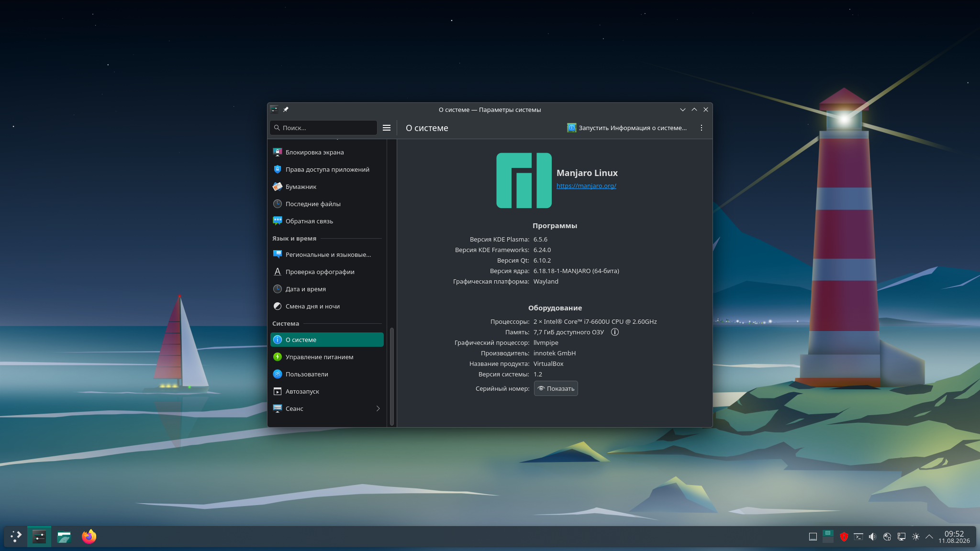
Task: Click KDE Frameworks version 6.24.0
Action: [542, 250]
